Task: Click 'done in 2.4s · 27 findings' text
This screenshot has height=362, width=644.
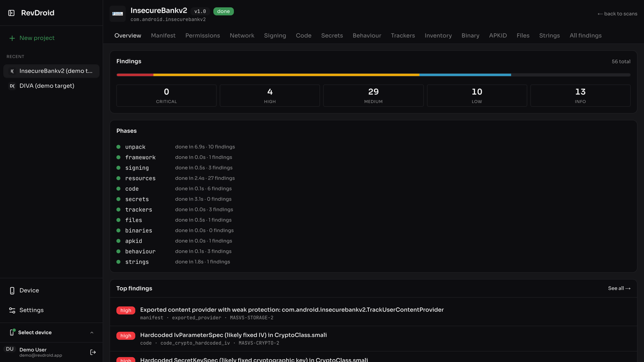Action: point(205,178)
